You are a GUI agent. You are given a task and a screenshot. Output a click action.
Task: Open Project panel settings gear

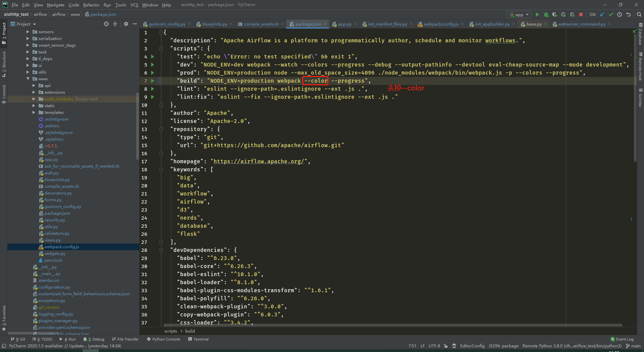[126, 24]
